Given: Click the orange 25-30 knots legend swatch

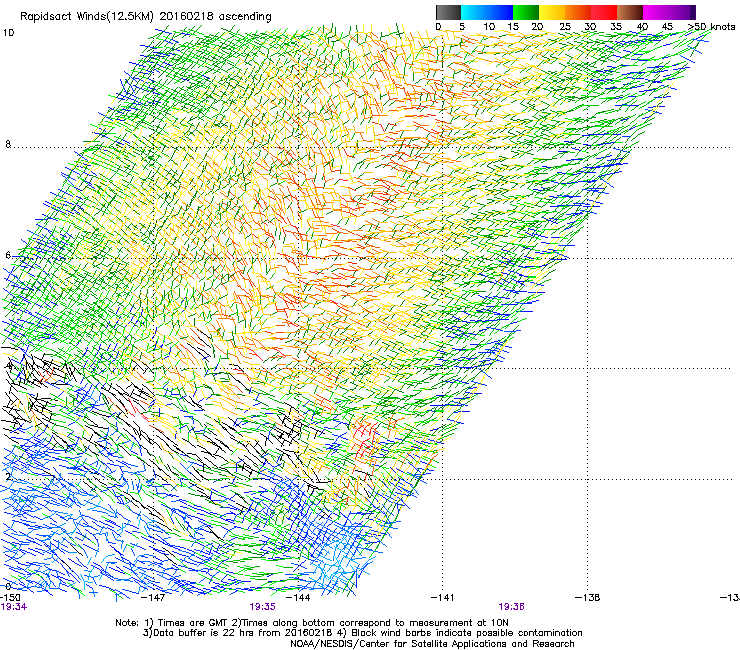Looking at the screenshot, I should [x=578, y=12].
